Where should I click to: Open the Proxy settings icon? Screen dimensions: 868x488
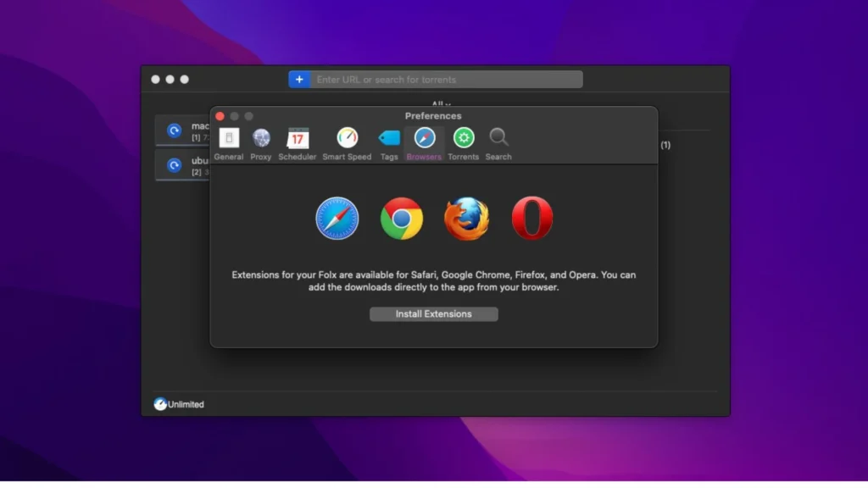point(260,138)
